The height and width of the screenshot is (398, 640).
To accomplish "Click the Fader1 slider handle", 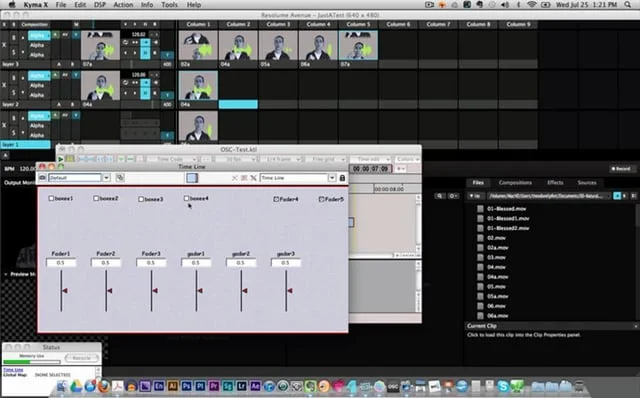I will coord(64,291).
